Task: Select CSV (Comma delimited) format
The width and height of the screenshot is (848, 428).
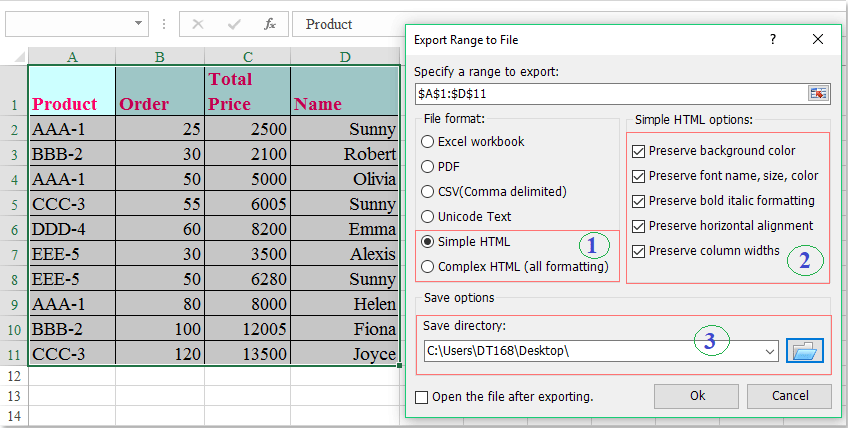Action: (x=428, y=191)
